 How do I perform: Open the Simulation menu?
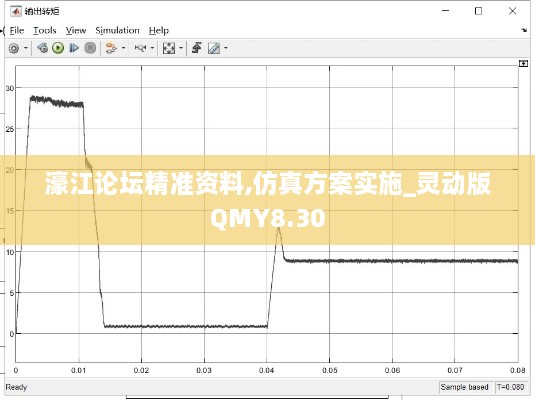point(117,31)
